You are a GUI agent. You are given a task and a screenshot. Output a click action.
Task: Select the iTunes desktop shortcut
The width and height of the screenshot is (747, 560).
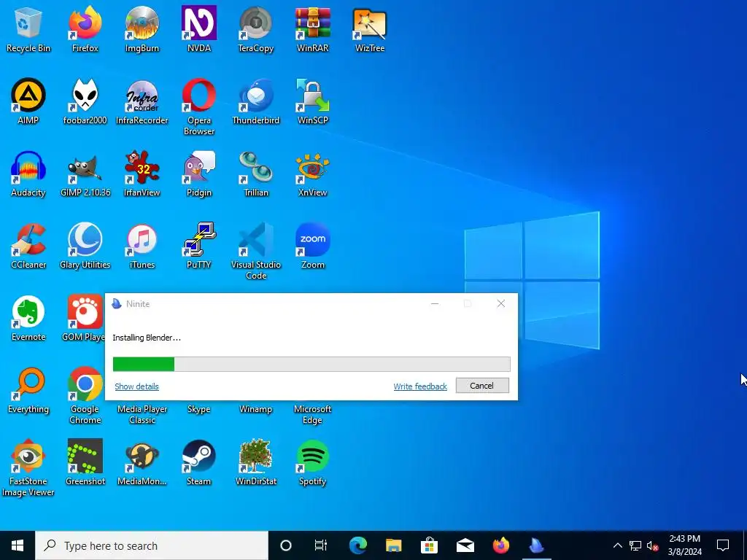pos(142,246)
